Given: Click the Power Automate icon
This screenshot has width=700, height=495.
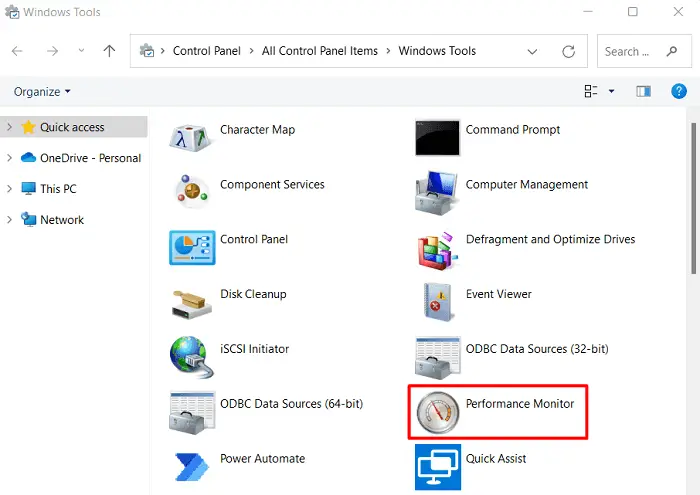Looking at the screenshot, I should [x=192, y=467].
